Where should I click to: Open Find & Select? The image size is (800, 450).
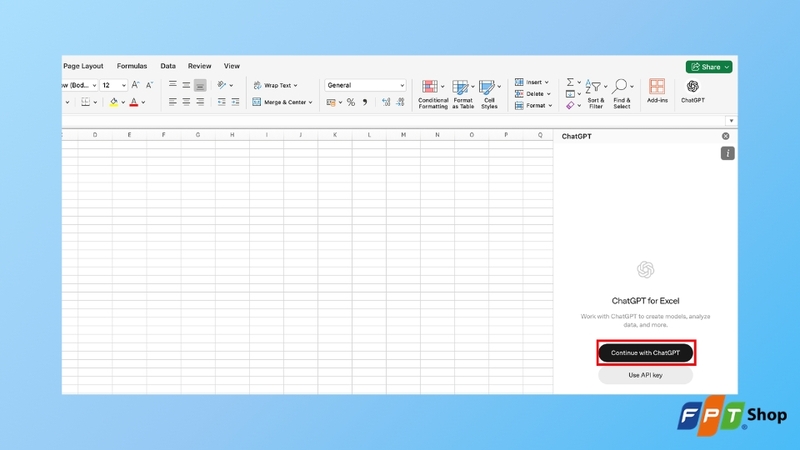coord(622,94)
